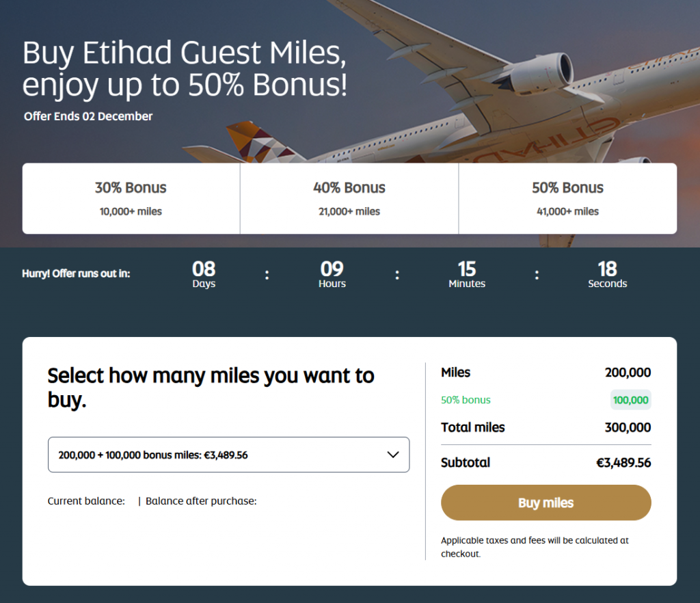Click the green 50% bonus label
Image resolution: width=700 pixels, height=603 pixels.
(x=466, y=399)
